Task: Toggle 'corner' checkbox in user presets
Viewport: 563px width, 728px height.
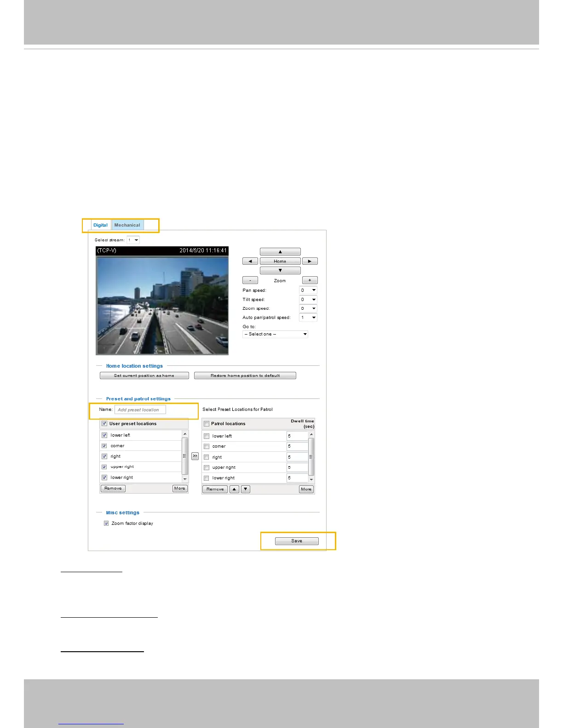Action: [x=104, y=446]
